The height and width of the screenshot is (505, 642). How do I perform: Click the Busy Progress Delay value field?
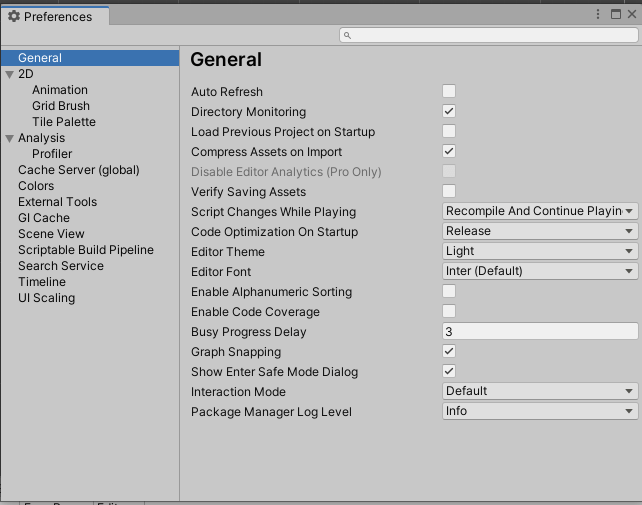pyautogui.click(x=540, y=332)
